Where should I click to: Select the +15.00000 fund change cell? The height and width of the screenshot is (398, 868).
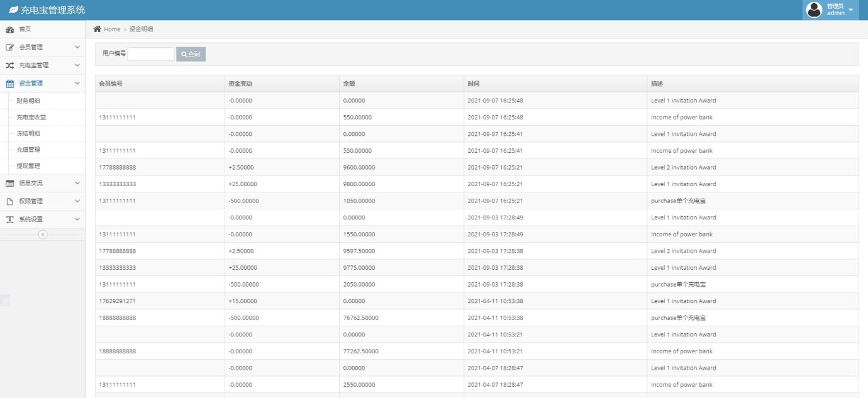pyautogui.click(x=243, y=301)
